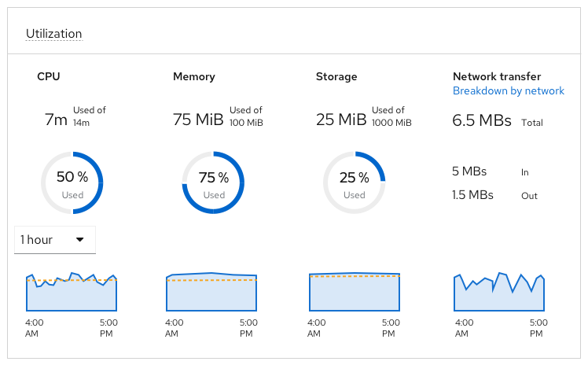588x365 pixels.
Task: Click the CPU usage sparkline chart
Action: pos(72,292)
